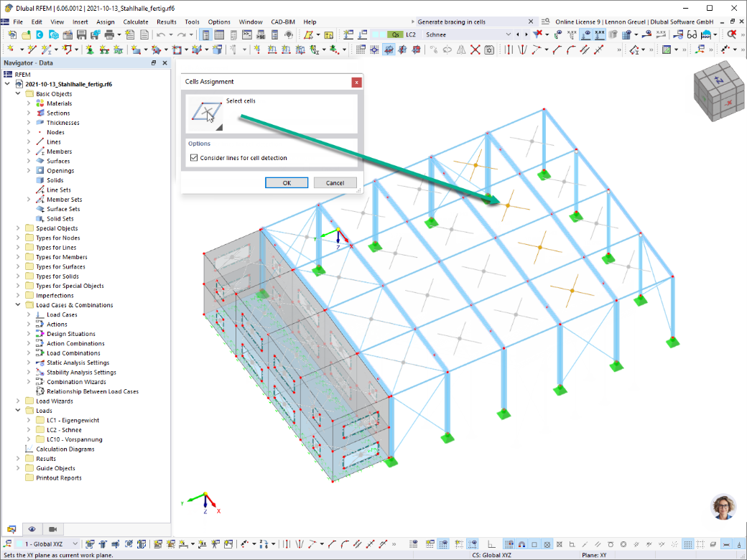Go to the previous load case arrow
Viewport: 747px width, 560px height.
pos(519,34)
